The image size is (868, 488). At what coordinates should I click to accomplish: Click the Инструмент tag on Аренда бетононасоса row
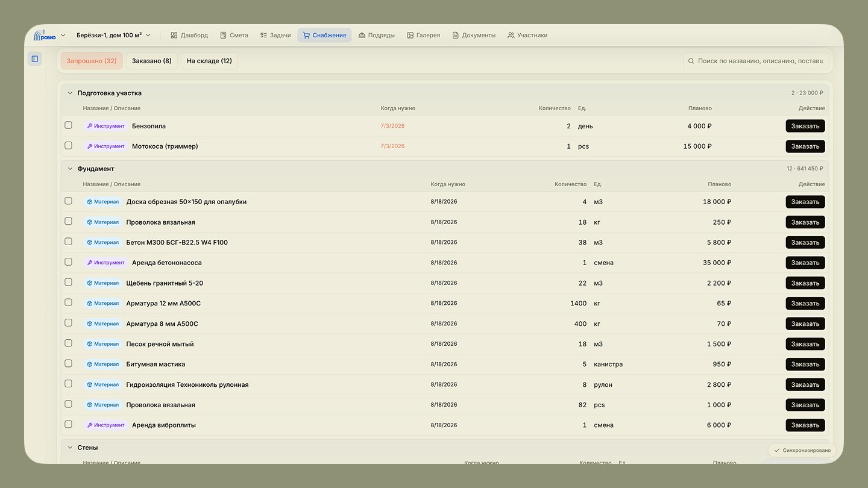(105, 263)
